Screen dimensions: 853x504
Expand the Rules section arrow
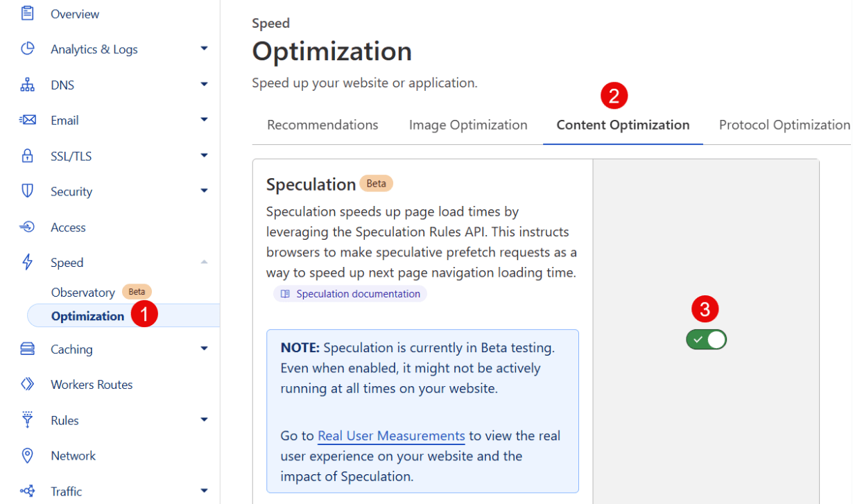coord(204,419)
